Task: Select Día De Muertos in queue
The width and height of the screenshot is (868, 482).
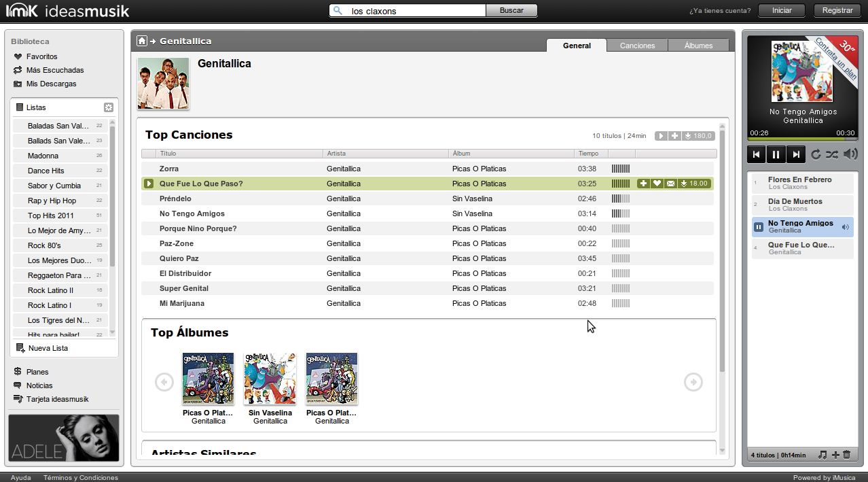Action: [x=802, y=205]
